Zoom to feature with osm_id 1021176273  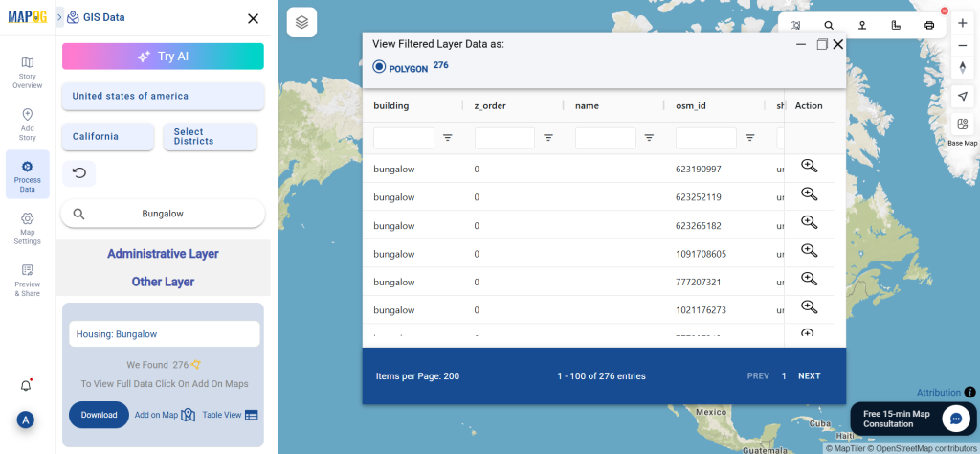pyautogui.click(x=810, y=307)
